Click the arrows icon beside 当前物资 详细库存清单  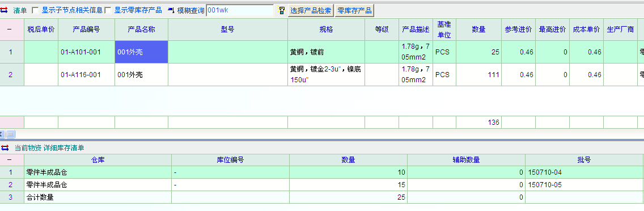[5, 147]
